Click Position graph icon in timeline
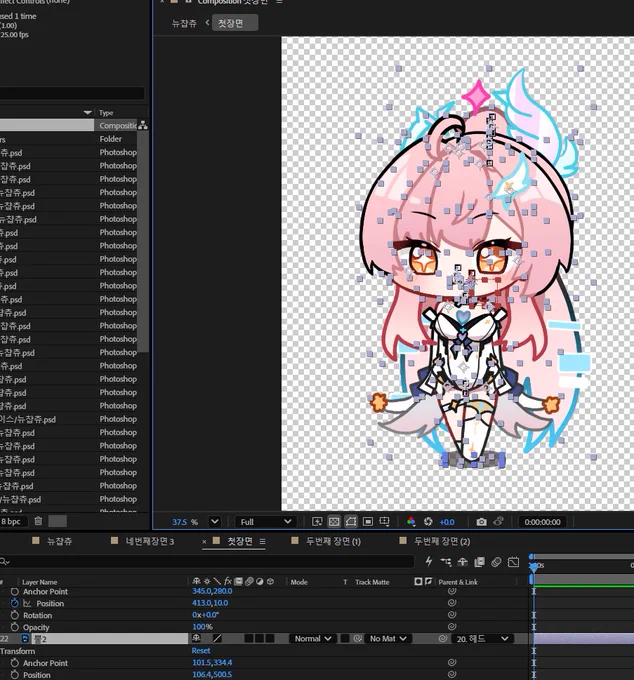The image size is (634, 680). point(27,603)
